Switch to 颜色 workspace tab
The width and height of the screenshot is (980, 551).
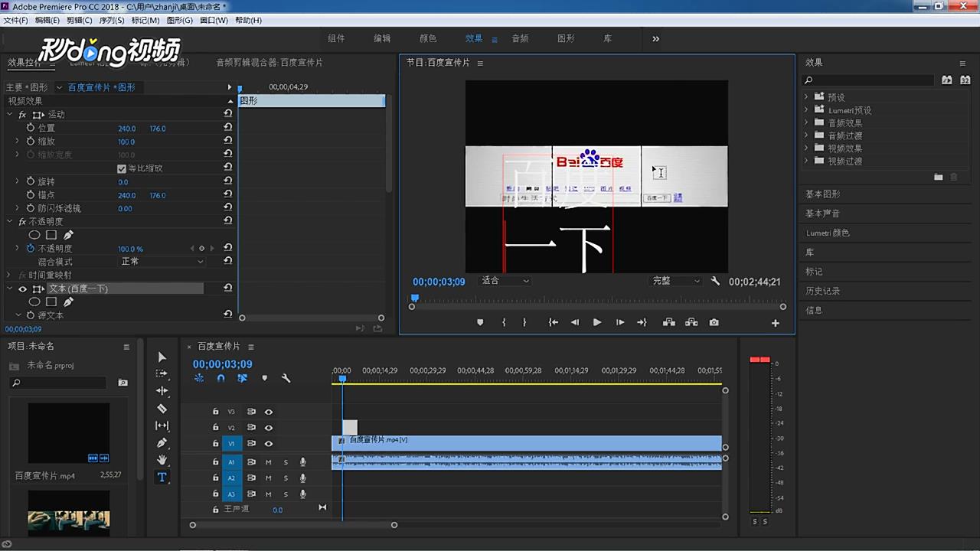click(x=428, y=38)
